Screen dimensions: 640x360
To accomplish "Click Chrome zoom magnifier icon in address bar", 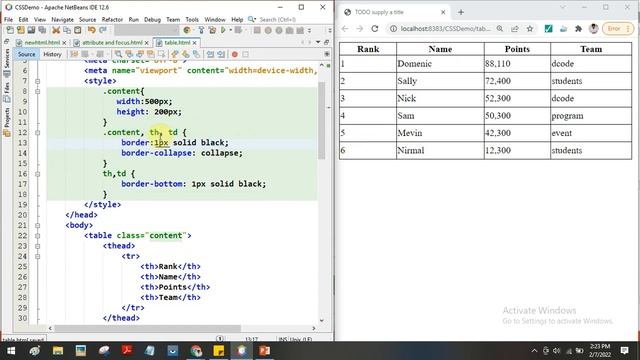I will click(500, 29).
